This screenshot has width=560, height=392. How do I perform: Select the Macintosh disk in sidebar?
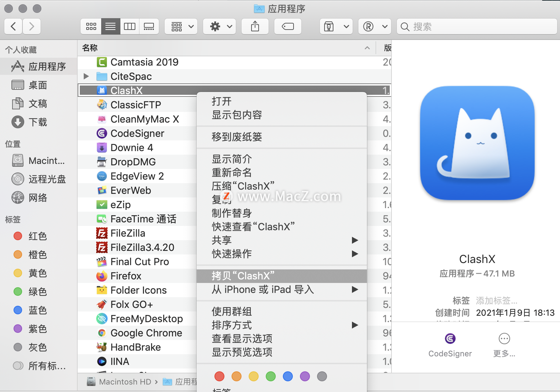(x=38, y=161)
